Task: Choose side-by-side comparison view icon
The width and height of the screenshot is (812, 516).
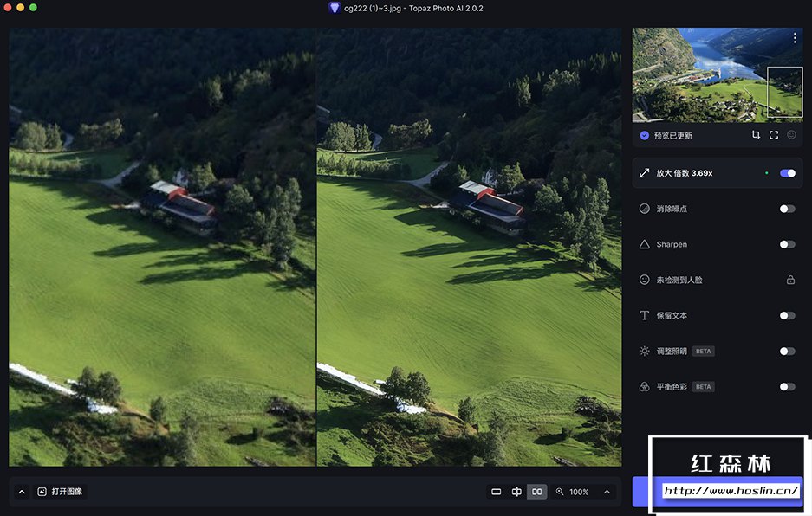Action: coord(537,492)
